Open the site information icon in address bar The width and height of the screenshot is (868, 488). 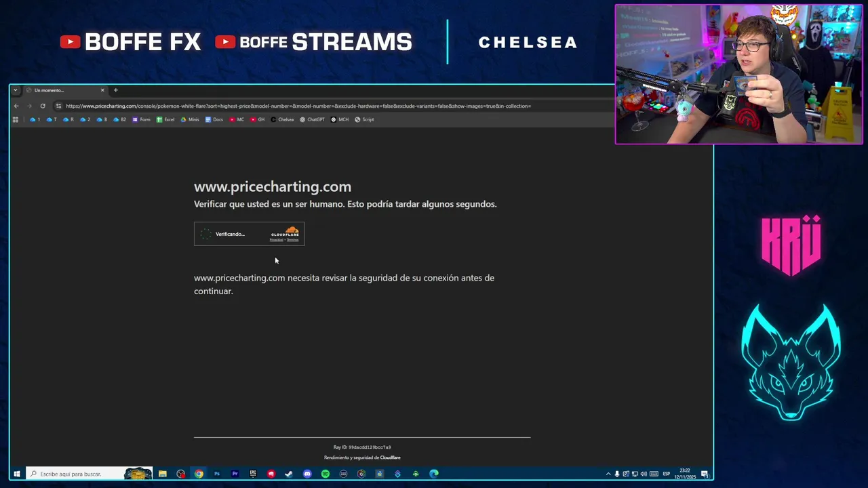coord(58,106)
